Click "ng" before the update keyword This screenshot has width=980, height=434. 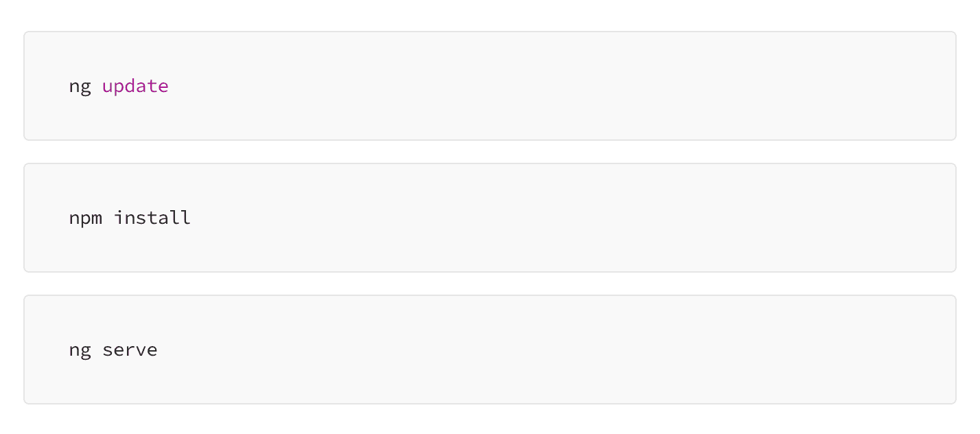click(80, 88)
